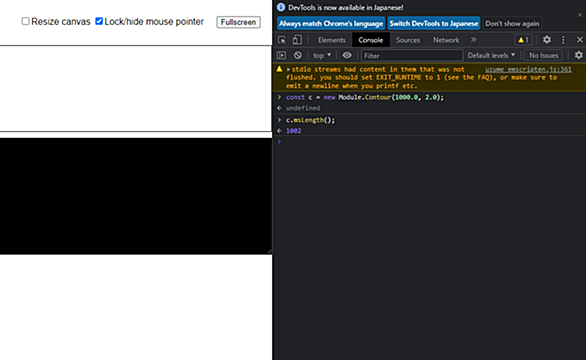586x360 pixels.
Task: Open the Elements tab
Action: 331,40
